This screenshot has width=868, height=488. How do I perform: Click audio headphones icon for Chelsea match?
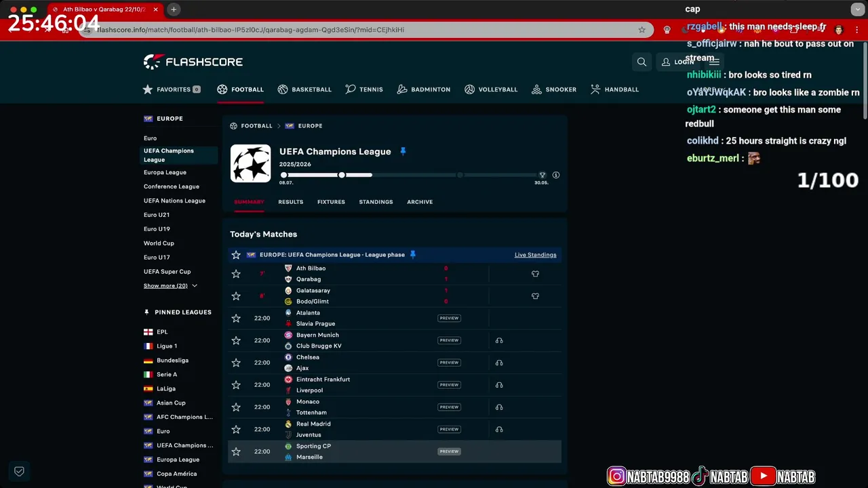coord(499,363)
